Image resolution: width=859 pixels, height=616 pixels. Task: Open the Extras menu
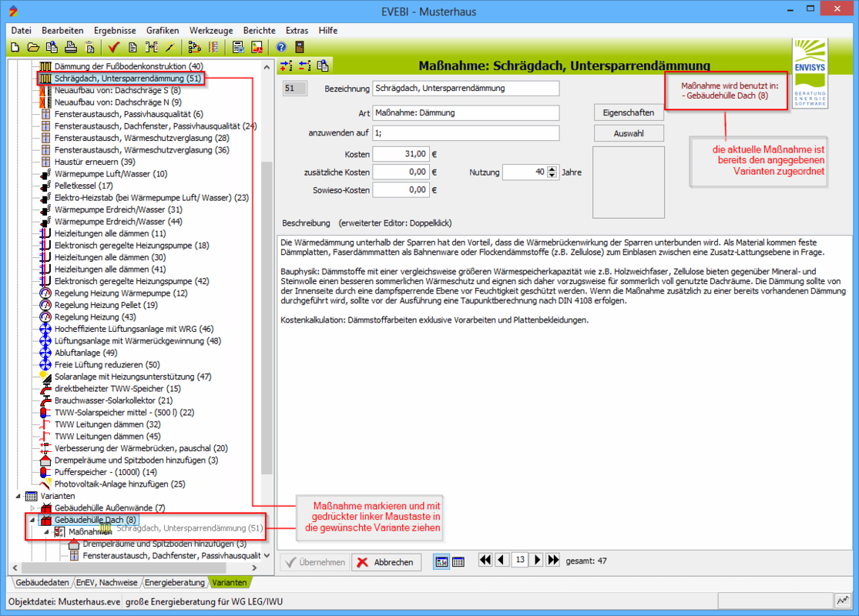click(297, 31)
